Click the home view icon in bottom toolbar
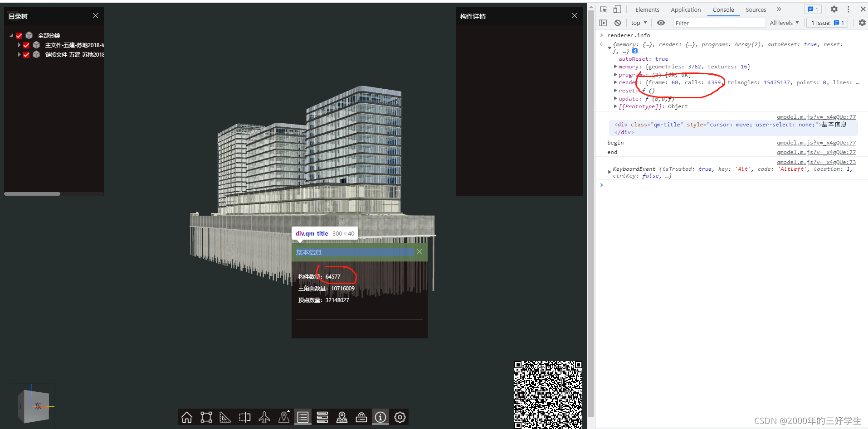 (x=187, y=417)
